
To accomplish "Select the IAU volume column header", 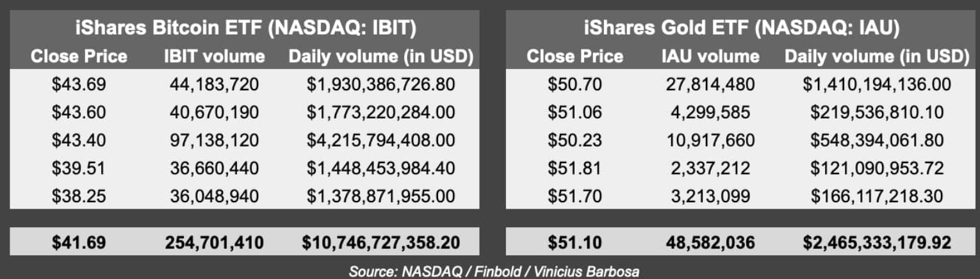I will coord(710,56).
